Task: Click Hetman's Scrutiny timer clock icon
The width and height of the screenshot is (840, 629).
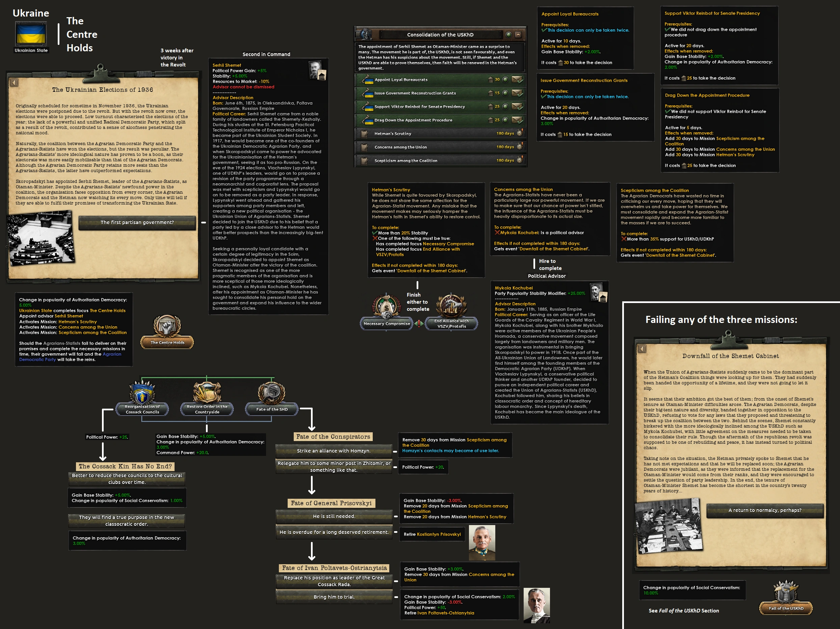Action: click(520, 133)
